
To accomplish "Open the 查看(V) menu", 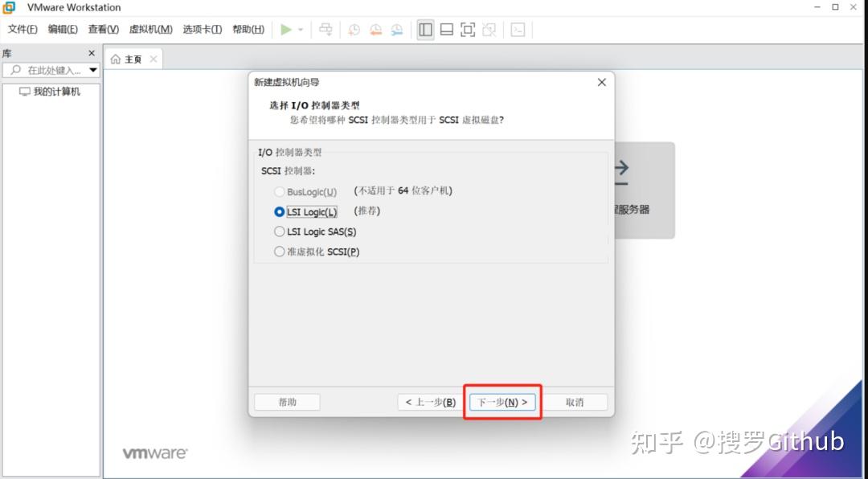I will [x=104, y=30].
